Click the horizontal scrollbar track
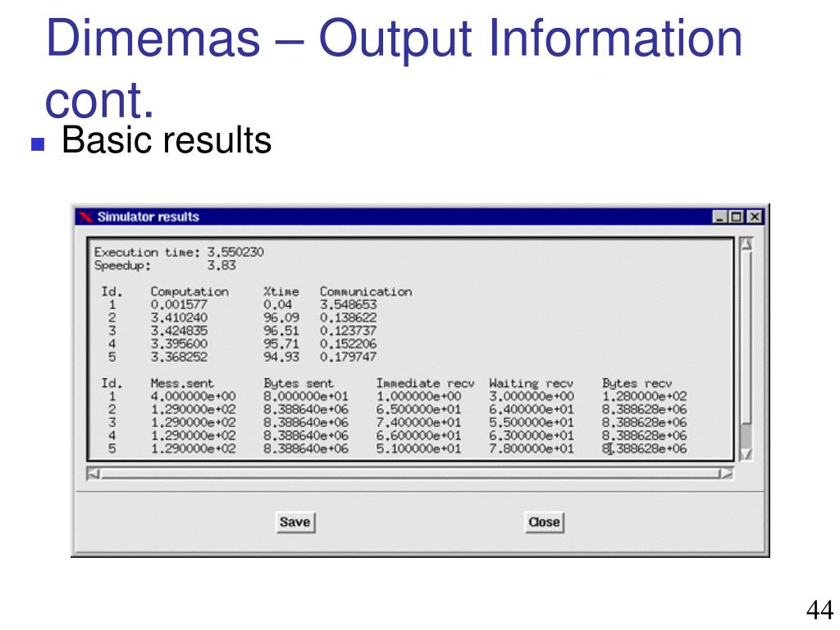This screenshot has height=630, width=840. tap(410, 473)
